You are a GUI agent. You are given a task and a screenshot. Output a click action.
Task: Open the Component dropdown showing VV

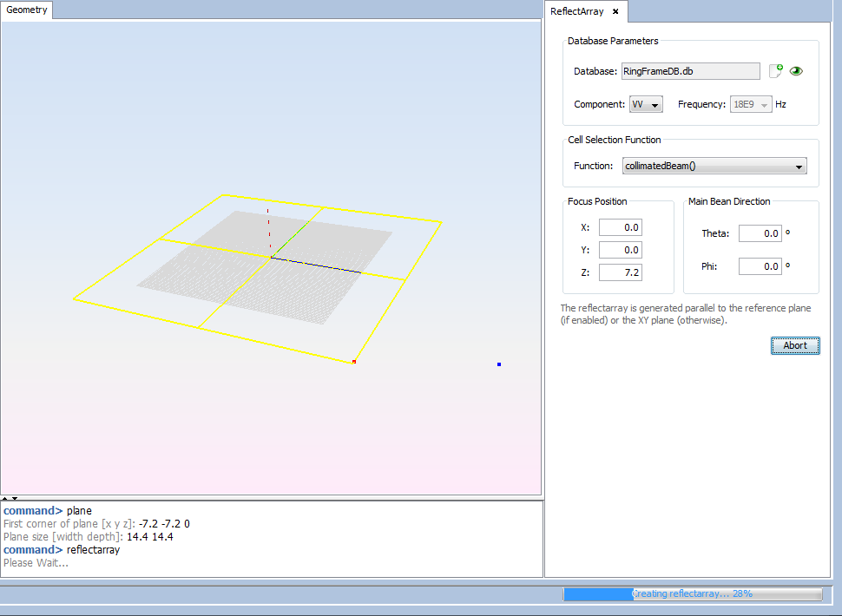click(x=646, y=104)
